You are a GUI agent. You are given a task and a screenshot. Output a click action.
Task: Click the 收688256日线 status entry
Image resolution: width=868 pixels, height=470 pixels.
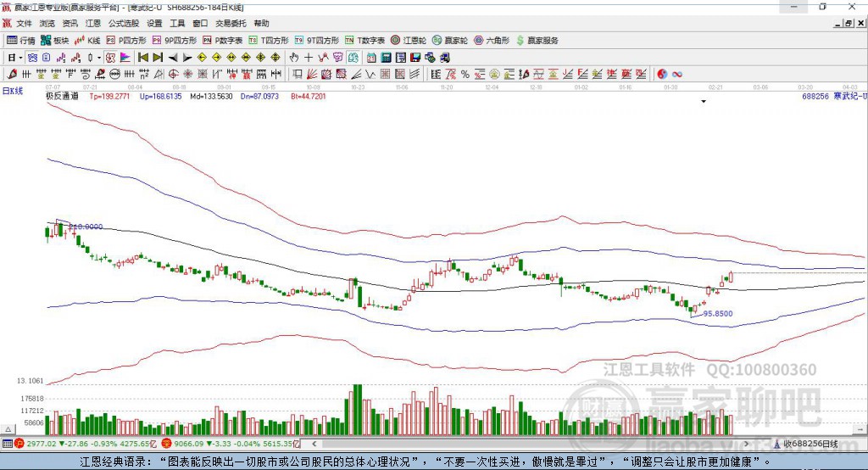pos(810,444)
